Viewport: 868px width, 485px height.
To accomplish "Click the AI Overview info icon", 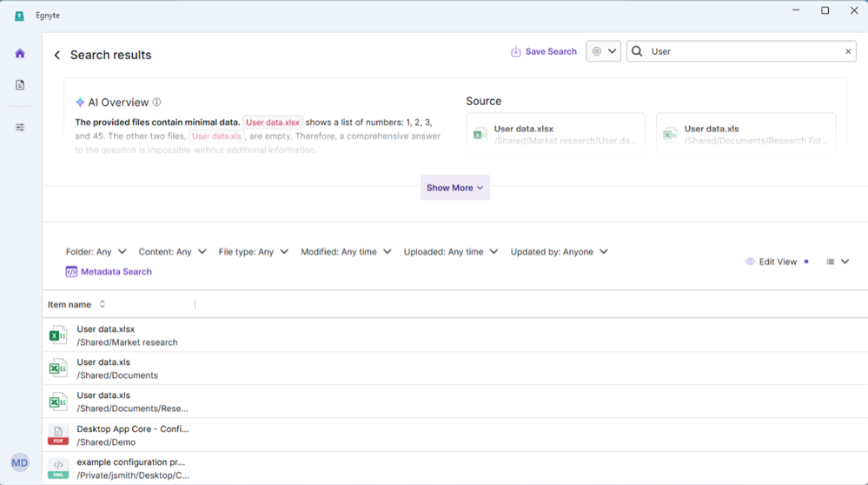I will coord(156,102).
